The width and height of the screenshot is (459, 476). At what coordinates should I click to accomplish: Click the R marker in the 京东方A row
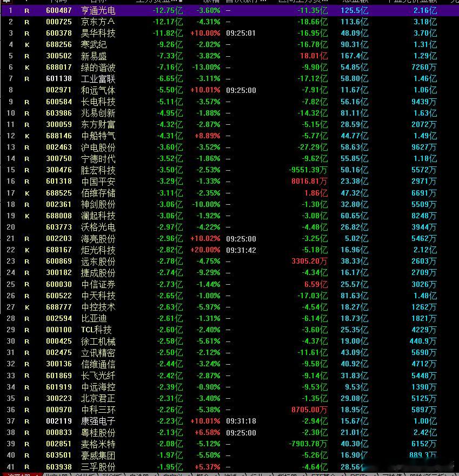point(26,22)
